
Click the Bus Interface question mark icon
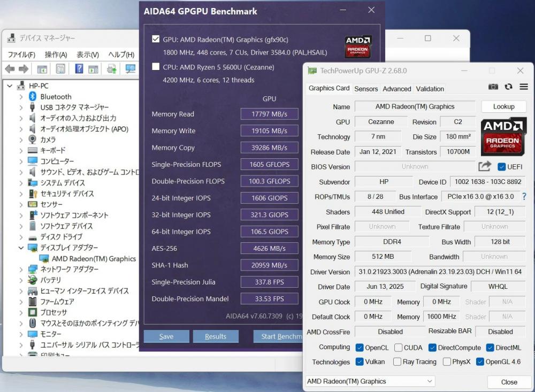pyautogui.click(x=524, y=196)
